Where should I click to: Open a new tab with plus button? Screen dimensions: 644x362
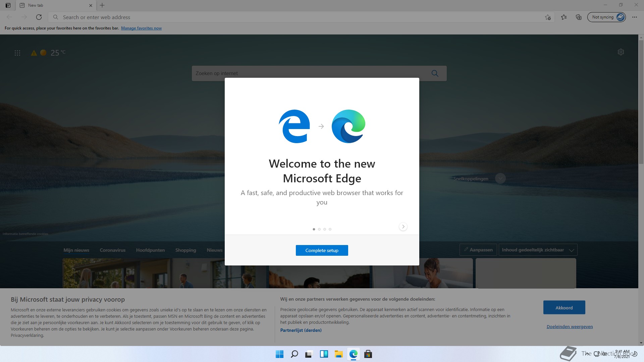pos(102,5)
